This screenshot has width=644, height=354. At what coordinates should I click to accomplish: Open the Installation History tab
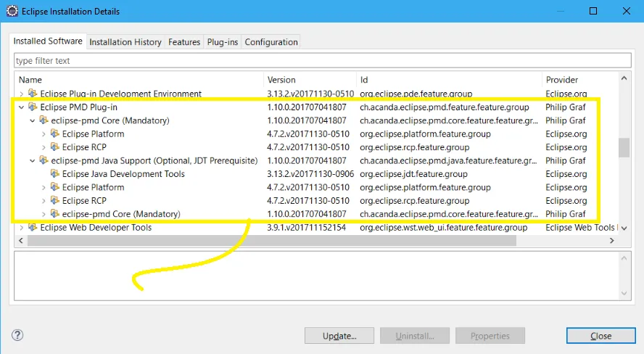point(125,42)
